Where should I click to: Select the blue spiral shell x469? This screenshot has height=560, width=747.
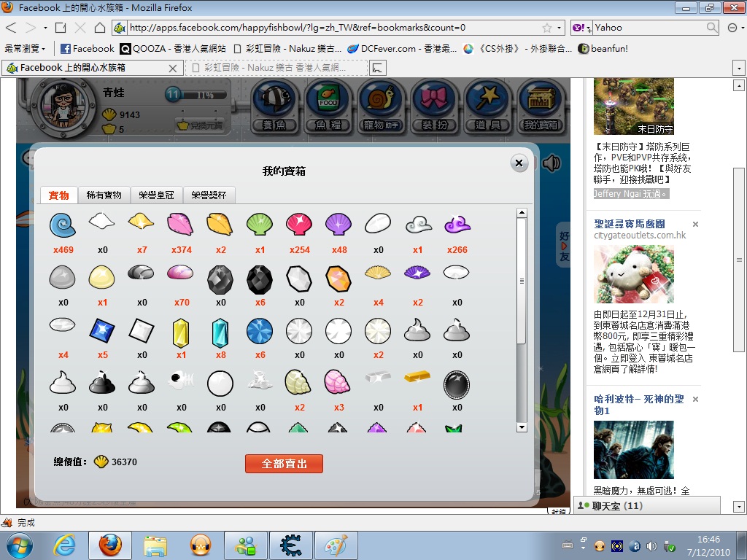click(x=63, y=225)
